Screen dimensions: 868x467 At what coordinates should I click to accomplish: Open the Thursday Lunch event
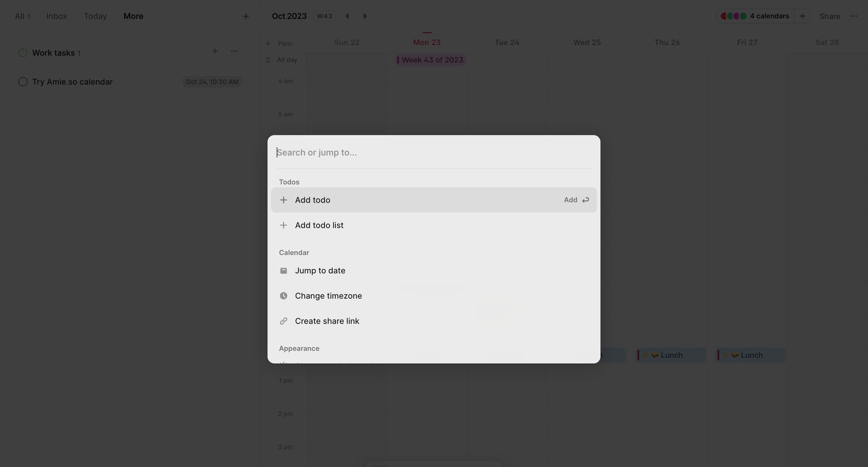click(671, 355)
